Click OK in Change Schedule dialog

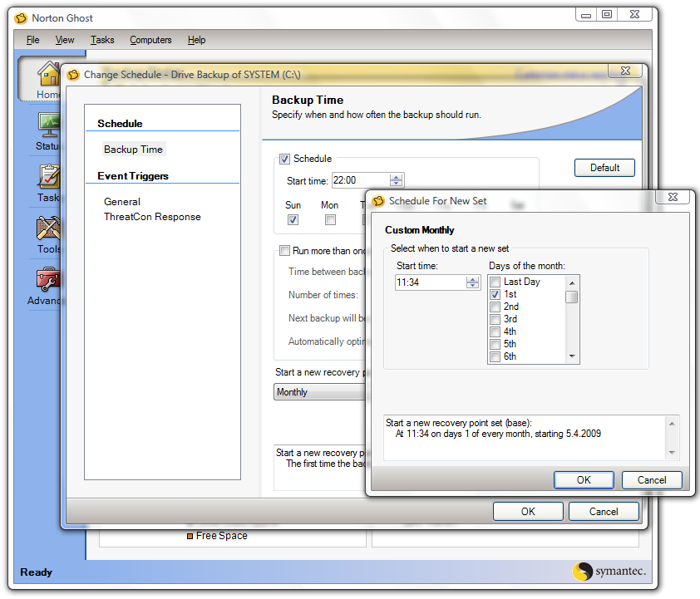(528, 511)
